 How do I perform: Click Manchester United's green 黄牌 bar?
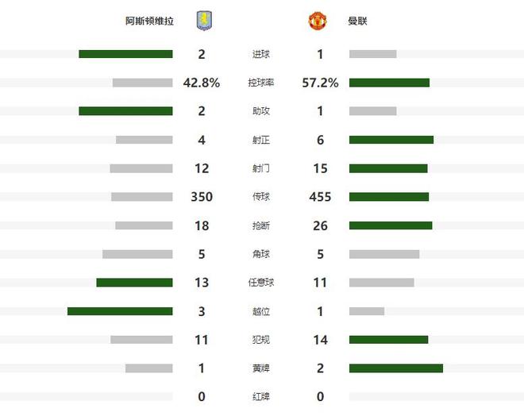point(395,368)
